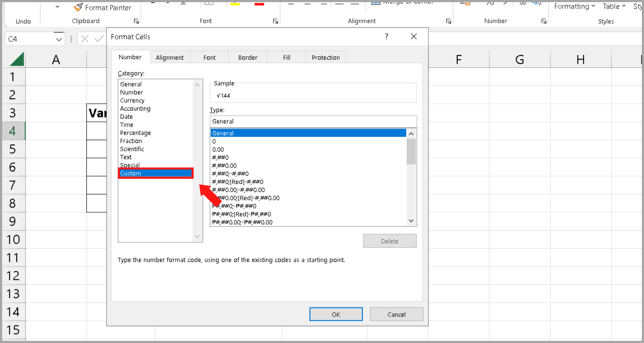Open Alignment group dialog launcher

coord(448,21)
